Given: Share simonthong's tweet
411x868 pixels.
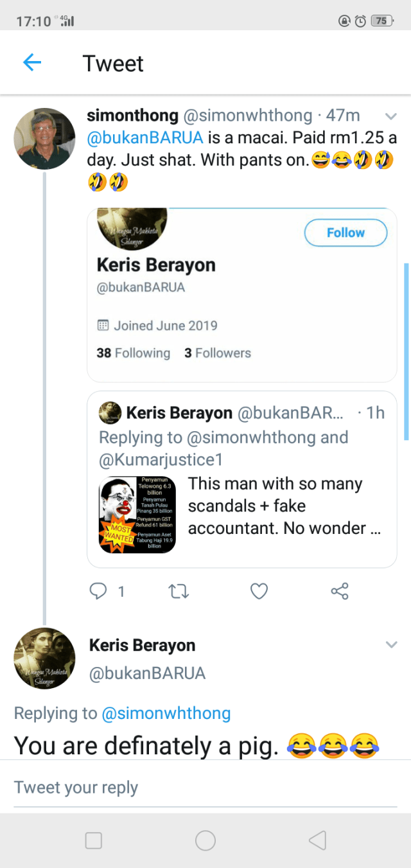Looking at the screenshot, I should [340, 591].
